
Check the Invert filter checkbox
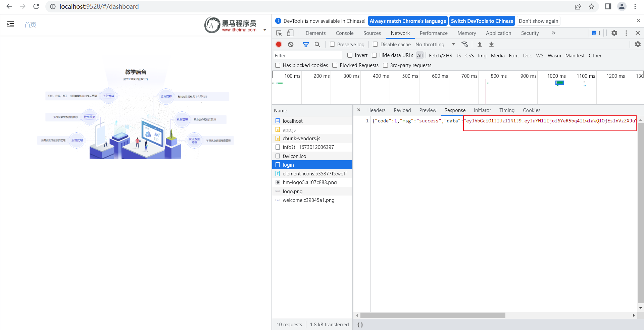point(350,55)
